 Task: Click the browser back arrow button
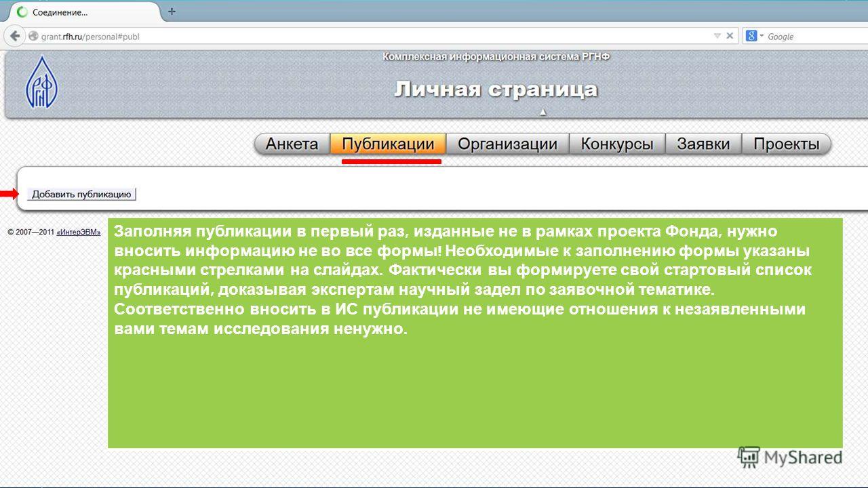pos(14,36)
